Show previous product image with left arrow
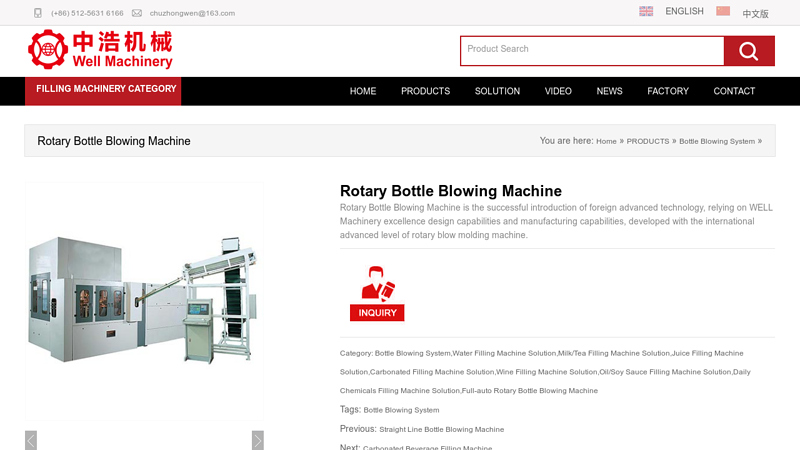Screen dimensions: 800x450 point(31,440)
